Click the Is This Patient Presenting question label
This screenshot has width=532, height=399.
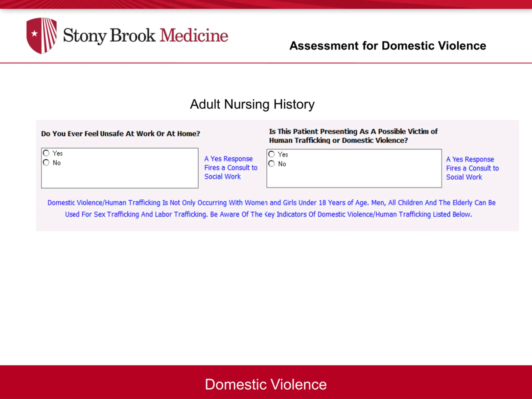tap(353, 136)
